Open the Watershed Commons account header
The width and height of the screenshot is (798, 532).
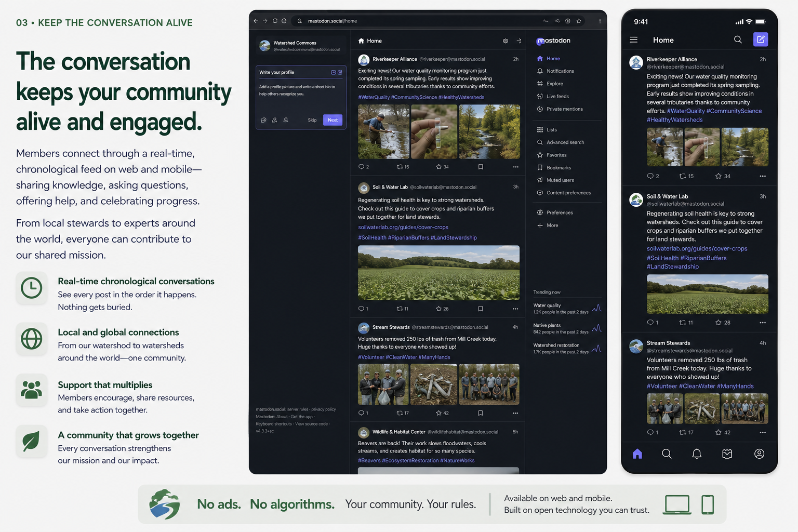[x=301, y=46]
